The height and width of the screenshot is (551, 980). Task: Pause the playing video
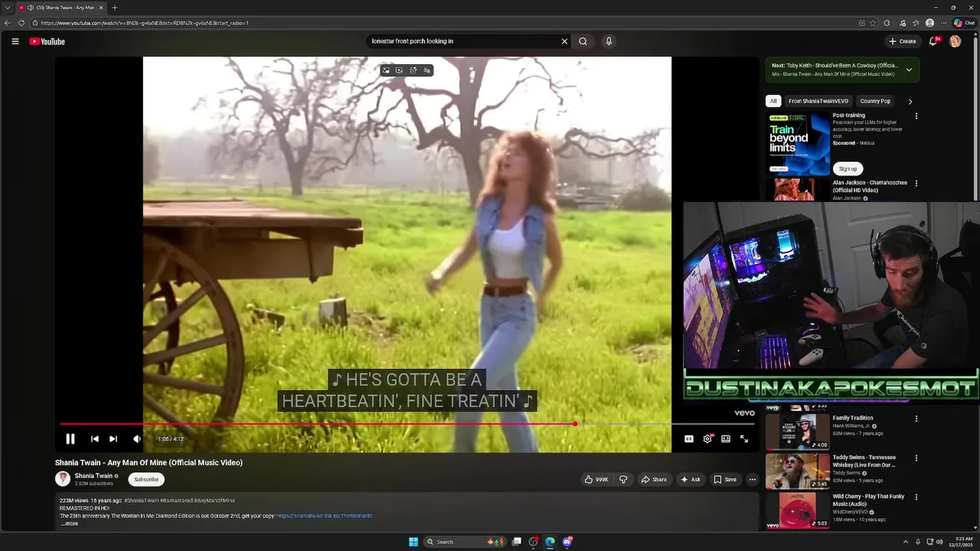[x=70, y=439]
